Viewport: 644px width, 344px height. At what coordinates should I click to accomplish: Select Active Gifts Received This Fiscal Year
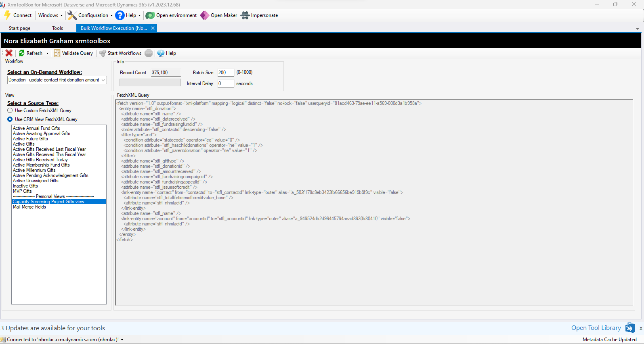49,154
